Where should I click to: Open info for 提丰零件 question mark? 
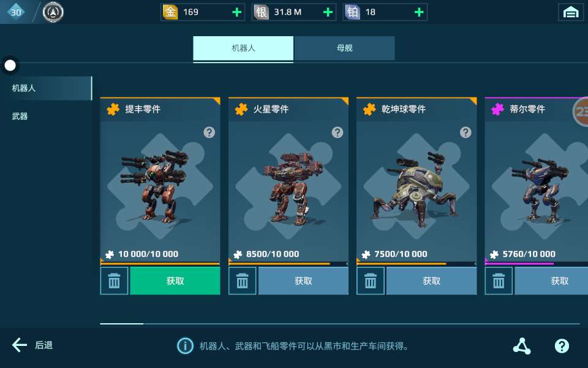click(x=209, y=132)
